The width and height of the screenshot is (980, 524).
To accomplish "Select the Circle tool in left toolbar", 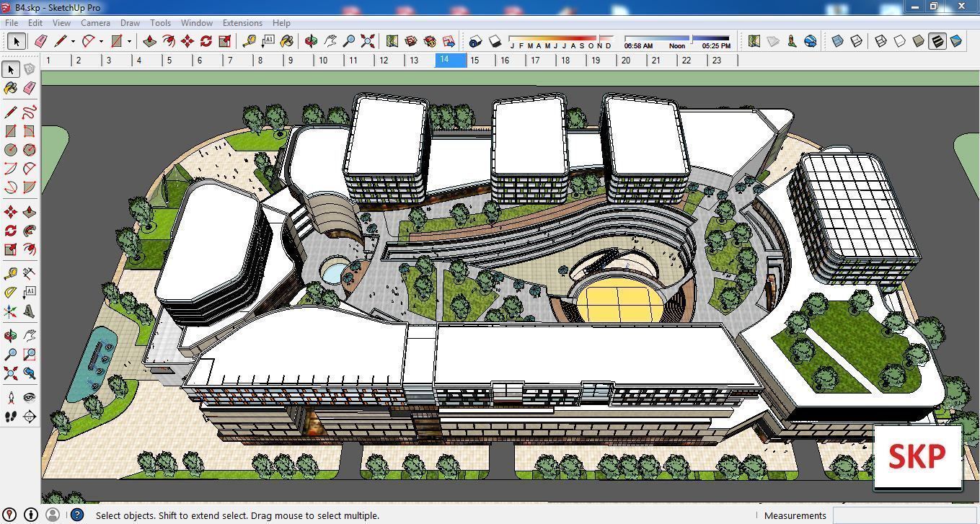I will [x=10, y=150].
